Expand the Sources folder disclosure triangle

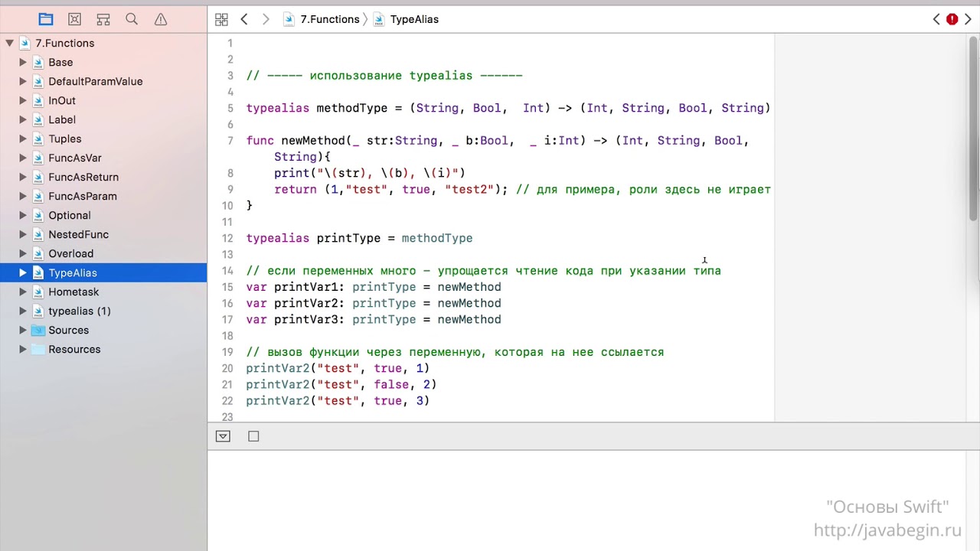(23, 330)
